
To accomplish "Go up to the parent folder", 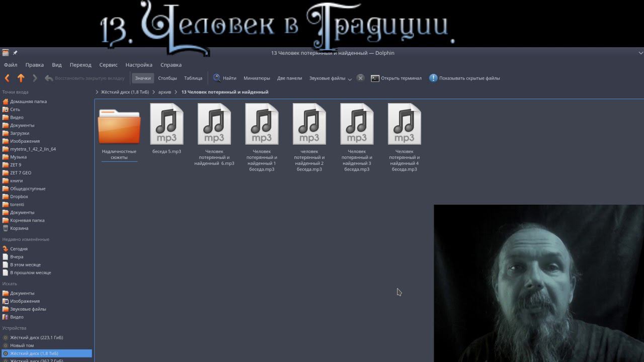I will [21, 78].
